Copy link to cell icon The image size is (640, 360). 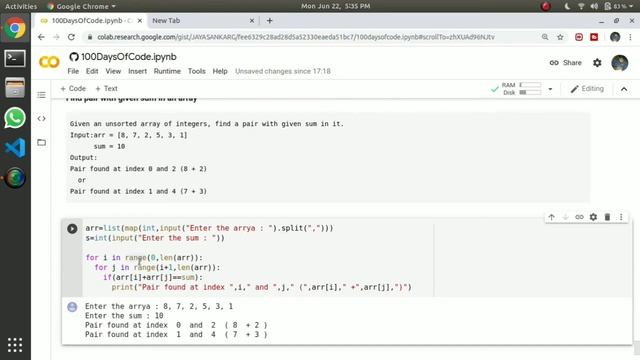pyautogui.click(x=579, y=217)
